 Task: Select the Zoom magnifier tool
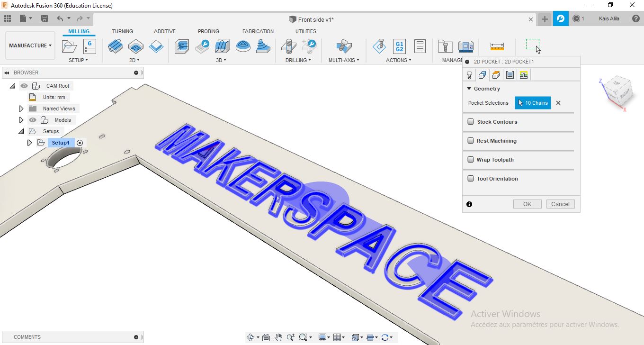(290, 337)
